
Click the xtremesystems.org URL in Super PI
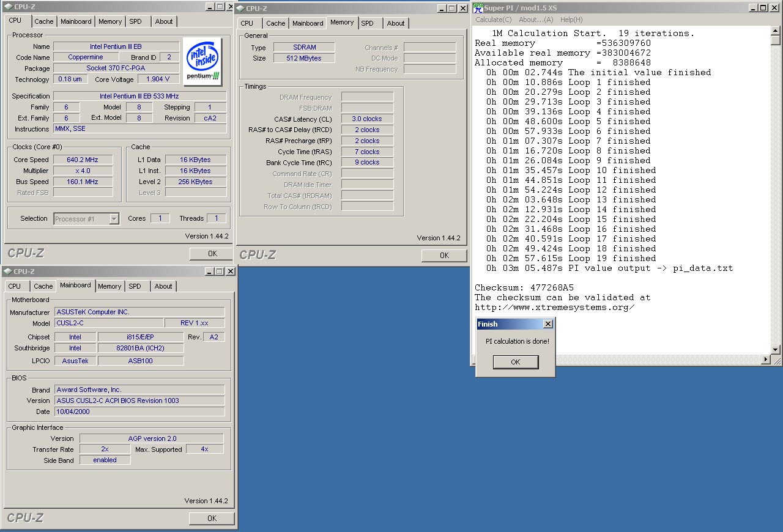[555, 307]
